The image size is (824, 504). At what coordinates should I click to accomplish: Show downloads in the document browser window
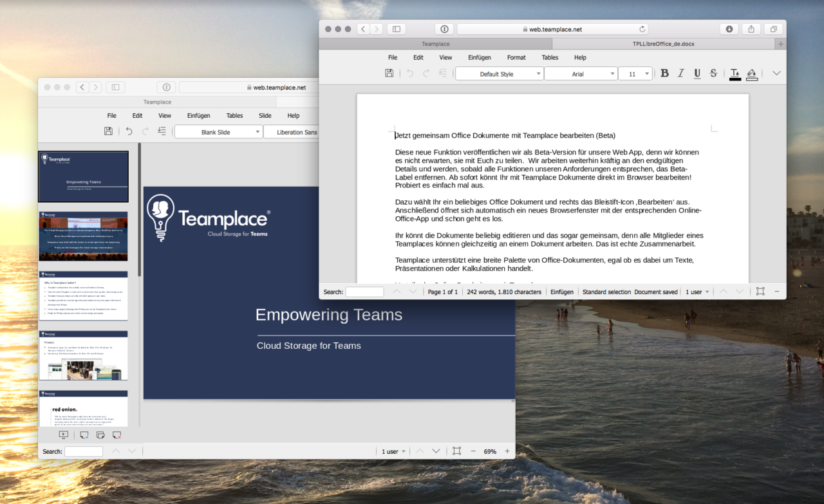(x=729, y=29)
